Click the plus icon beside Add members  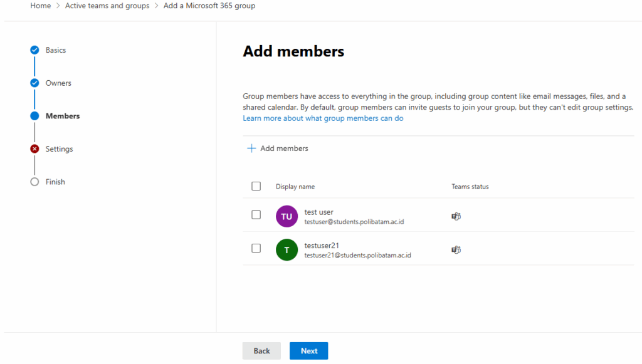(x=251, y=148)
